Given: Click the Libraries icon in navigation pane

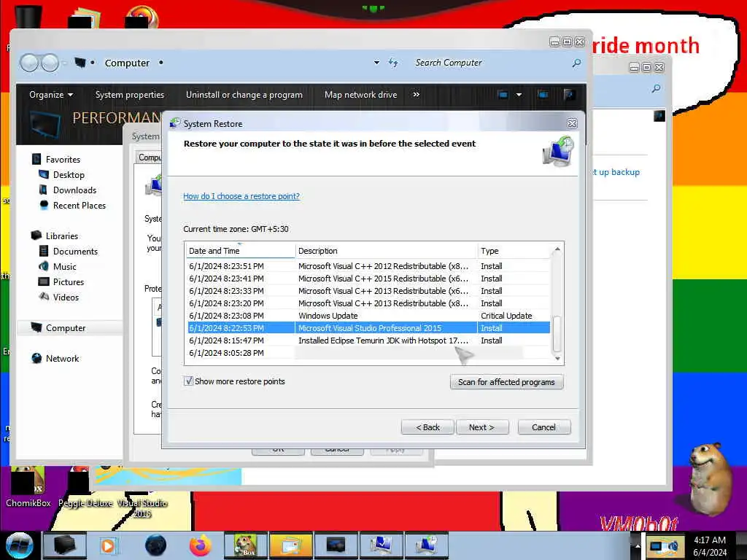Looking at the screenshot, I should tap(36, 236).
